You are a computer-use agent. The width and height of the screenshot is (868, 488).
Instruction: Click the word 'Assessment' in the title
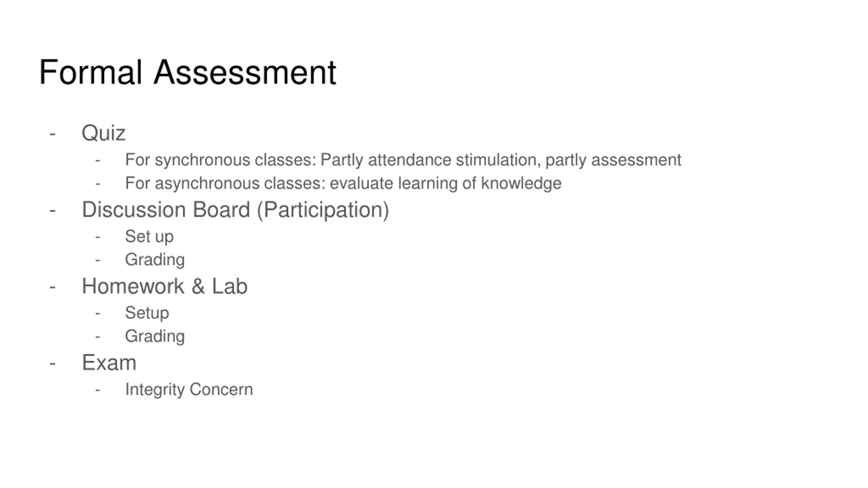(x=245, y=72)
